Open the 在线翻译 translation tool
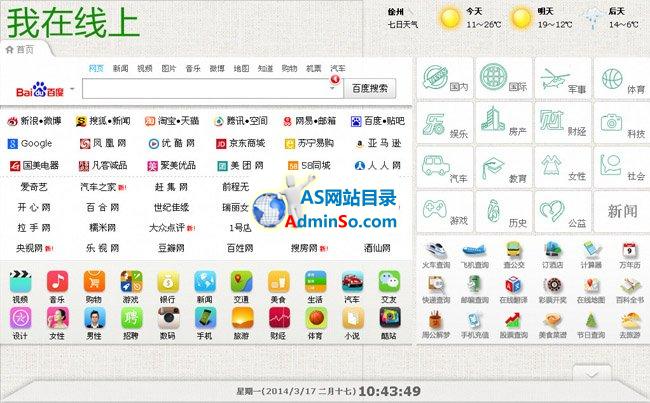 pyautogui.click(x=514, y=290)
